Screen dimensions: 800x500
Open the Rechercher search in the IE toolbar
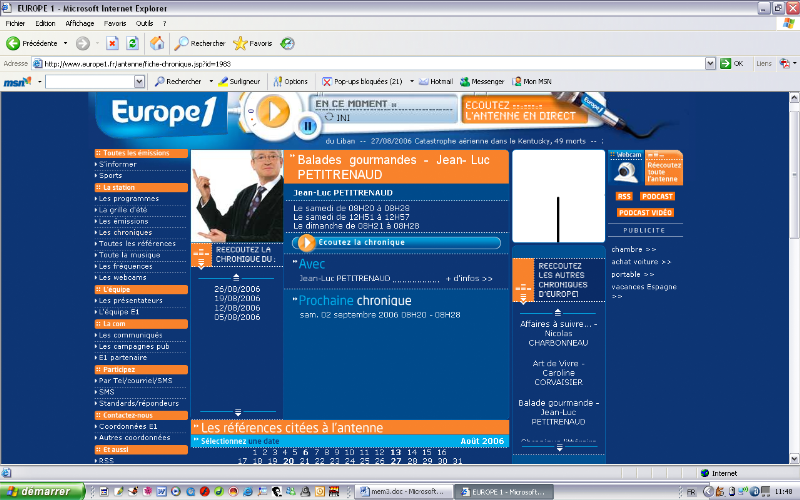200,43
